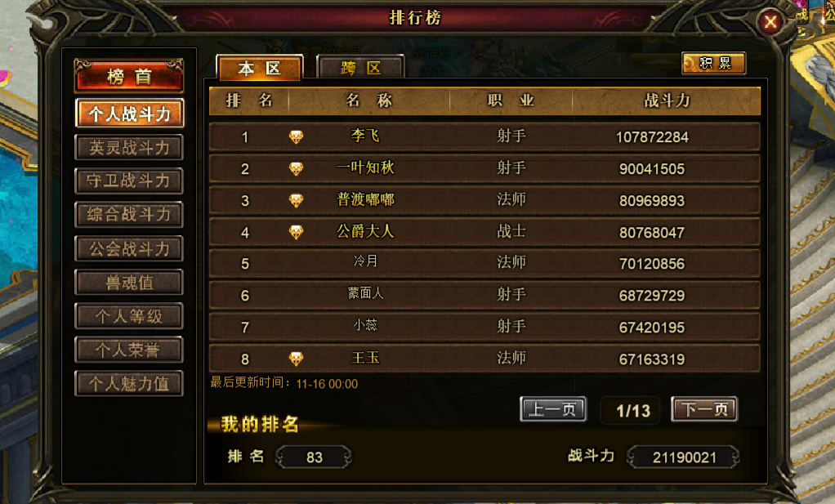Open the 守卫战斗力 ranking list
Screen dimensions: 835x504
click(129, 181)
